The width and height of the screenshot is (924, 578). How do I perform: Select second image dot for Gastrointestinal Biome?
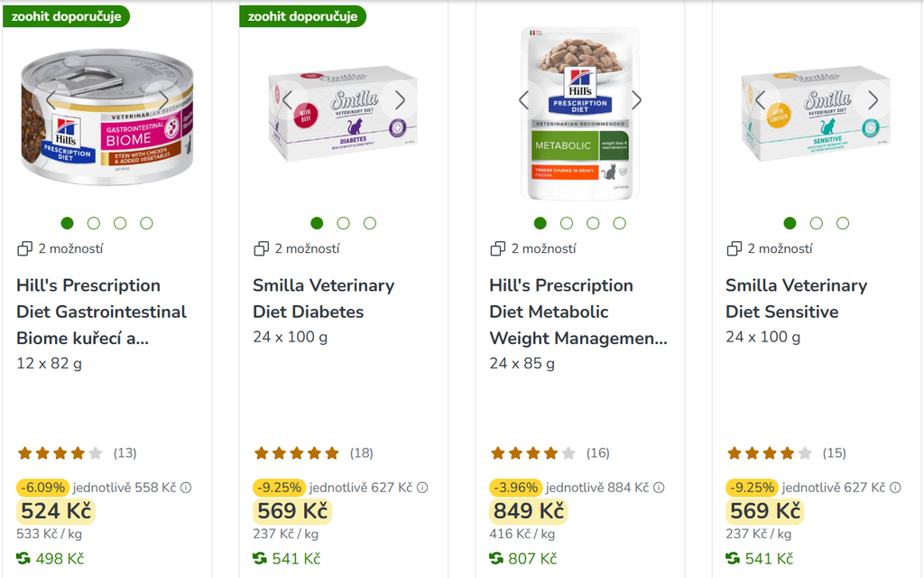click(94, 223)
